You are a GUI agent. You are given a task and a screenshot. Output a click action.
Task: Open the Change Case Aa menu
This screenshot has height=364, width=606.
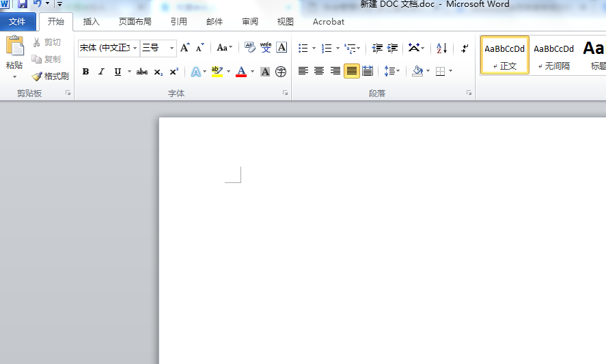(225, 48)
